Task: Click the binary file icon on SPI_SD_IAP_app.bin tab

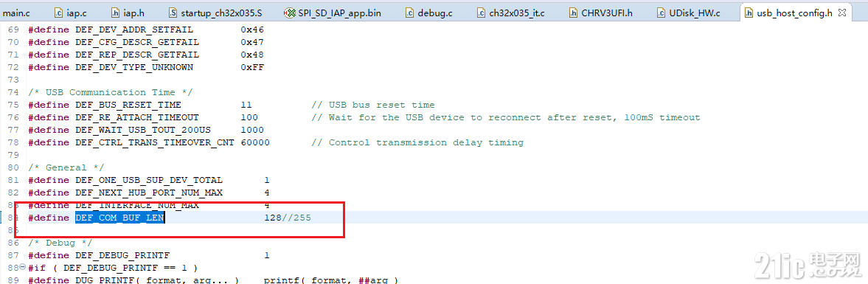Action: click(x=289, y=13)
